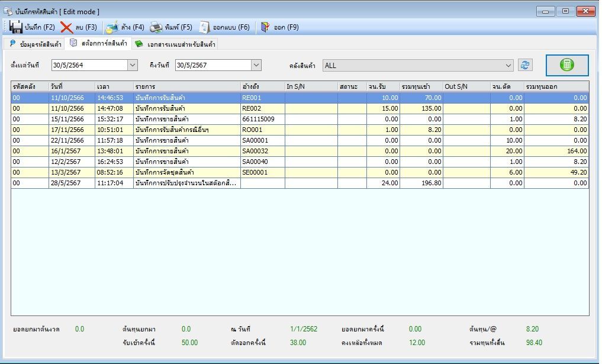This screenshot has width=602, height=364.
Task: Click cost-out value 164.00
Action: pos(556,152)
